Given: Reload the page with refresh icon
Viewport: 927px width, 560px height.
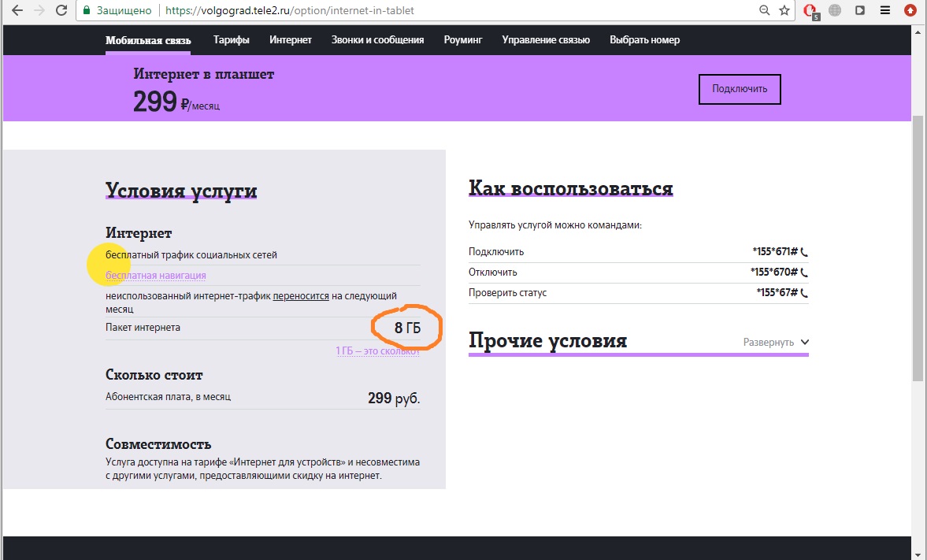Looking at the screenshot, I should coord(61,10).
